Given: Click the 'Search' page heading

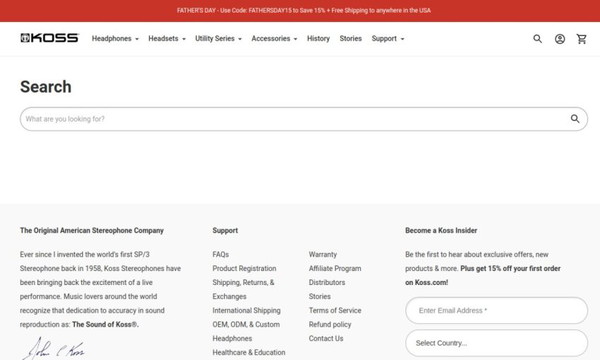Looking at the screenshot, I should (46, 87).
